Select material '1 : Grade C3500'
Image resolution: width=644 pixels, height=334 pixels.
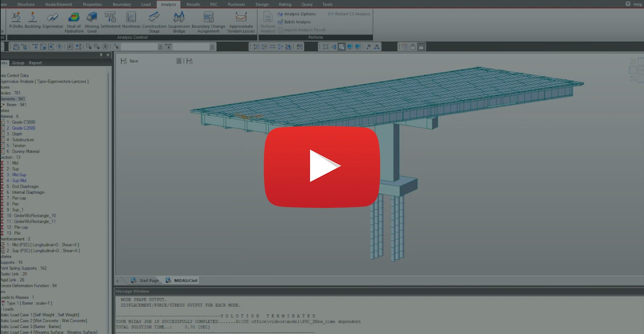tap(21, 122)
